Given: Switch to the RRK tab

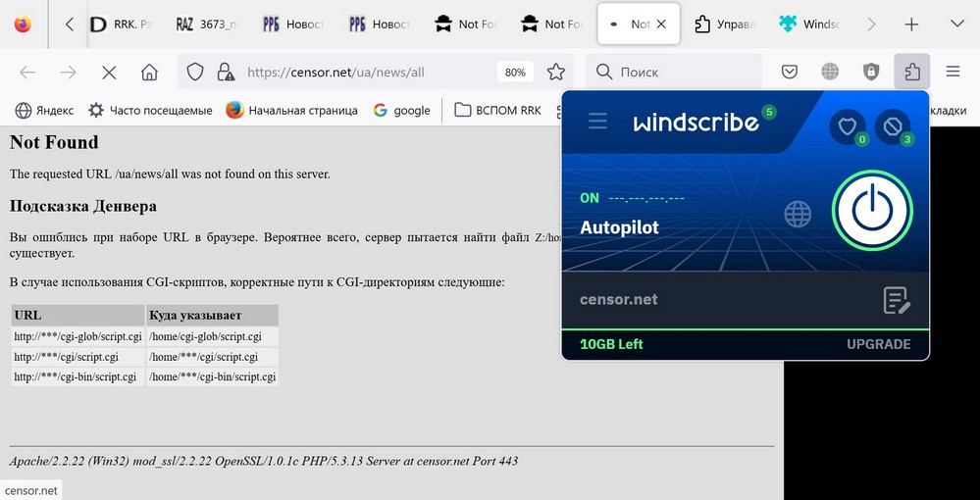Looking at the screenshot, I should (121, 25).
